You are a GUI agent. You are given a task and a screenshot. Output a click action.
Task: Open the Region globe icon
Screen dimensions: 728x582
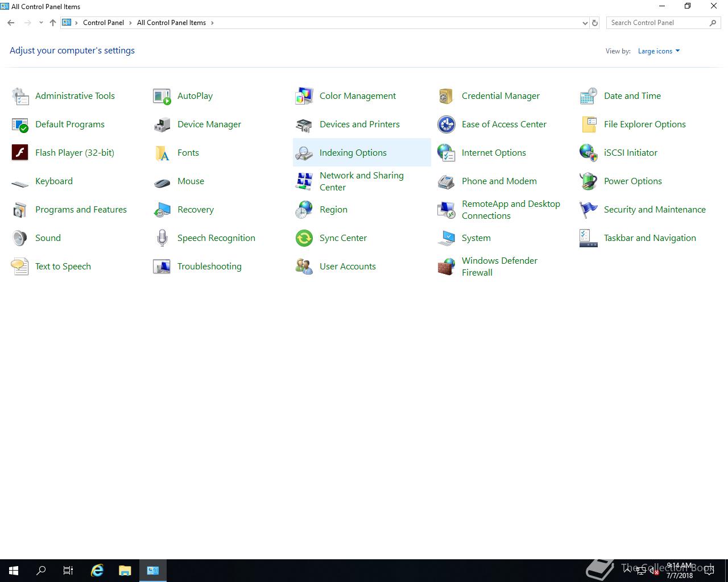[304, 210]
